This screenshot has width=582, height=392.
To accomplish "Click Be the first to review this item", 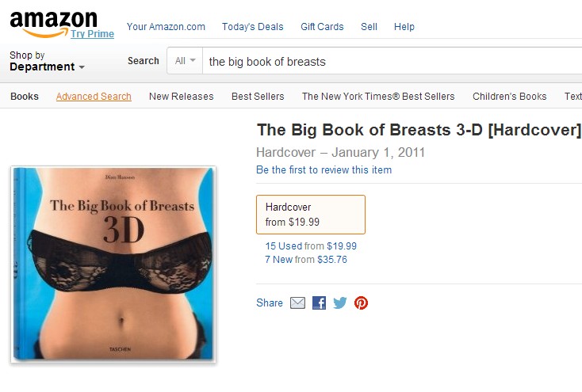I will pos(324,169).
